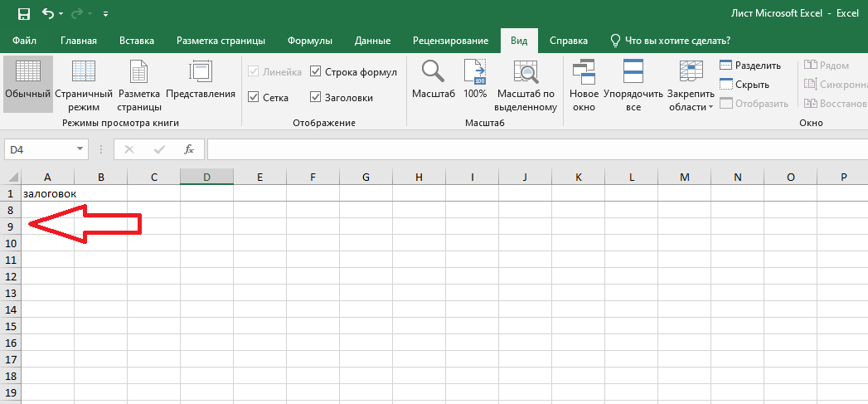Open the undo history dropdown arrow
This screenshot has height=404, width=868.
click(x=61, y=13)
